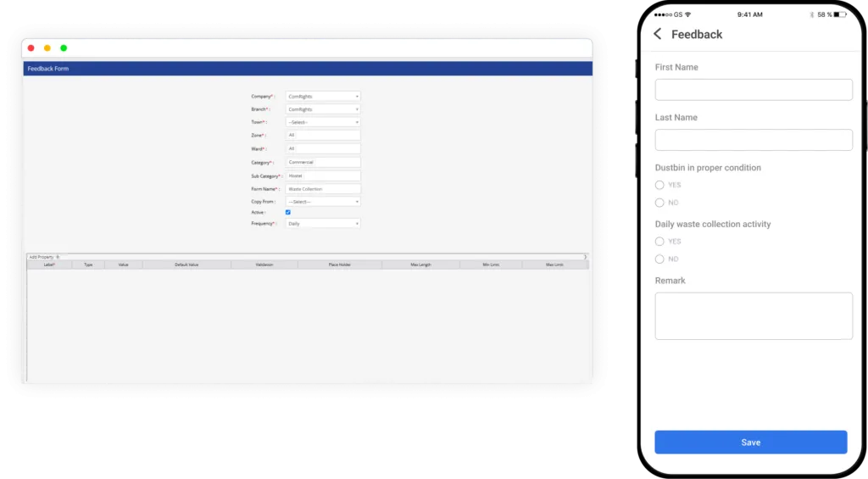The width and height of the screenshot is (868, 479).
Task: Open the Copy From dropdown
Action: 323,202
